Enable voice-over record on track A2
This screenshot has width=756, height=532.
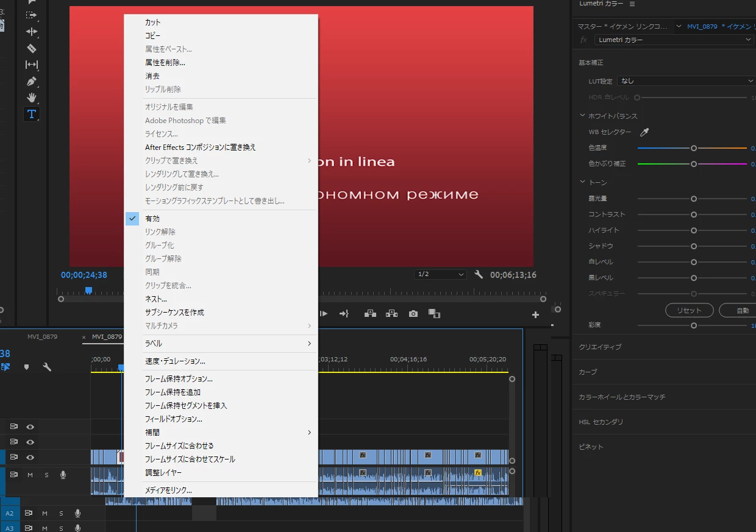coord(77,513)
